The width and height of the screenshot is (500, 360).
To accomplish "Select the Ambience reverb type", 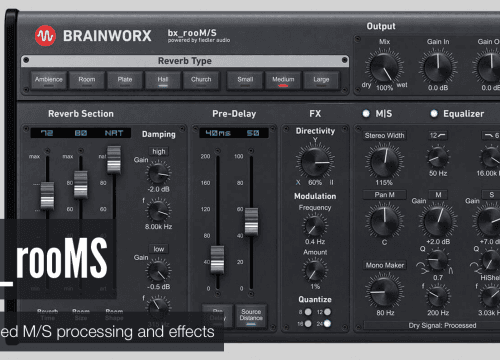I will point(49,80).
